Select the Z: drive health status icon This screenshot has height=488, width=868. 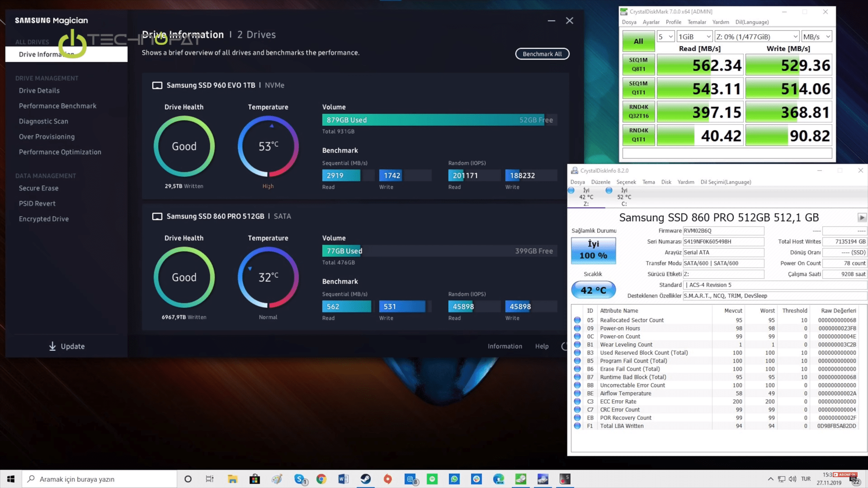pos(571,191)
